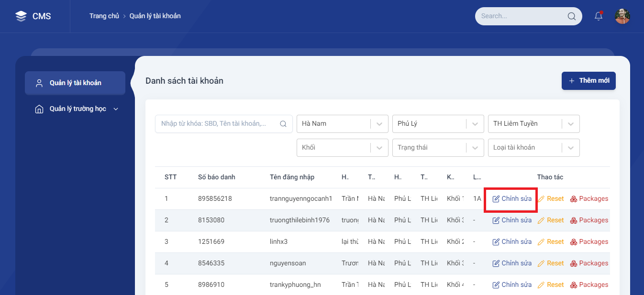Select username trannguyenngocanh1
The width and height of the screenshot is (644, 295).
click(301, 199)
